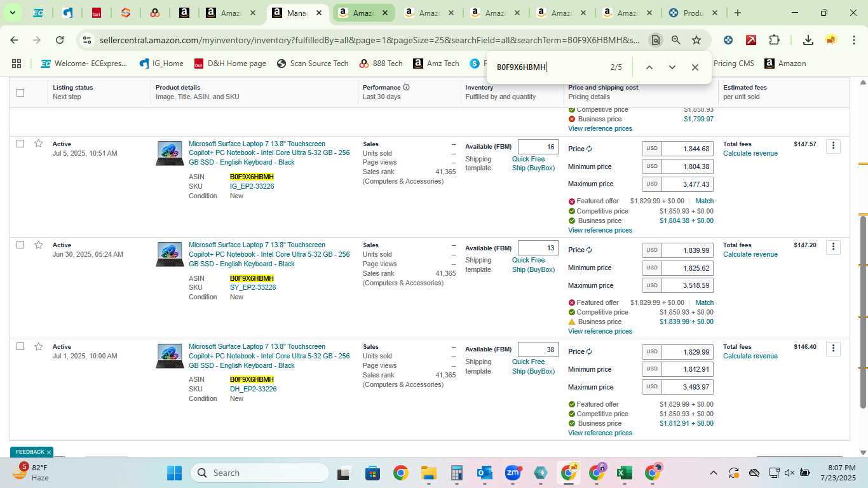868x488 pixels.
Task: Open the Scan Source Tech bookmark
Action: 313,64
